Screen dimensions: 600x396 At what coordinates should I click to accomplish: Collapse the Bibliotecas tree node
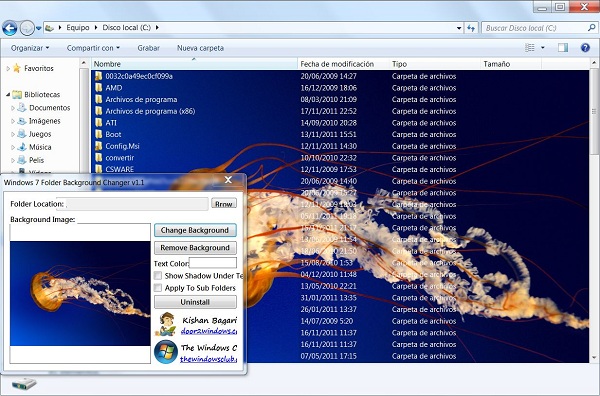8,95
